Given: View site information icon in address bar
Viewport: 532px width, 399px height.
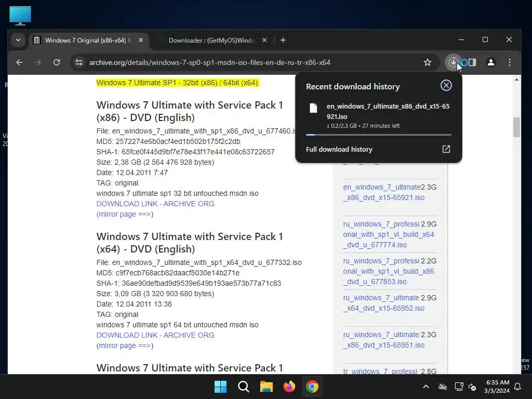Looking at the screenshot, I should pos(79,62).
